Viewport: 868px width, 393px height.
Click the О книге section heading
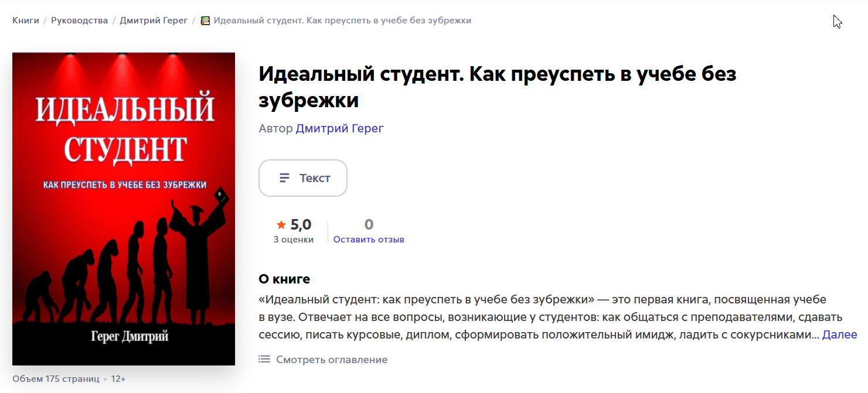(285, 278)
